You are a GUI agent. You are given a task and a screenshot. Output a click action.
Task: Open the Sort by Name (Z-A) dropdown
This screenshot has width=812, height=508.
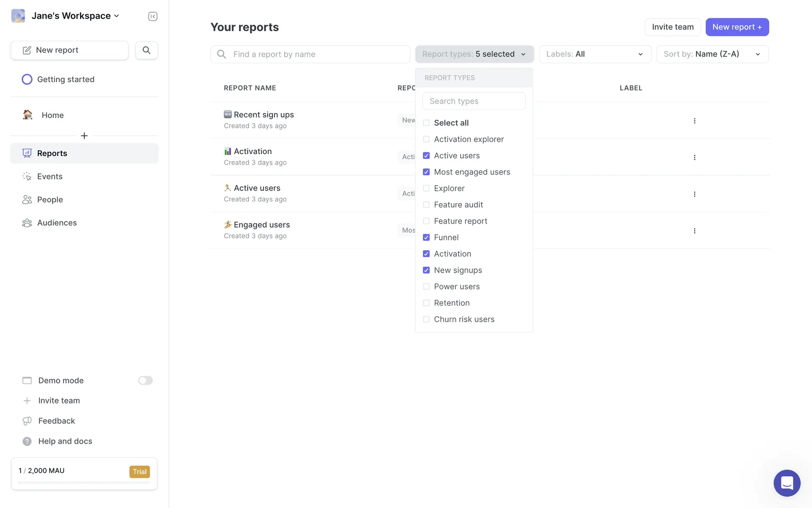tap(712, 54)
